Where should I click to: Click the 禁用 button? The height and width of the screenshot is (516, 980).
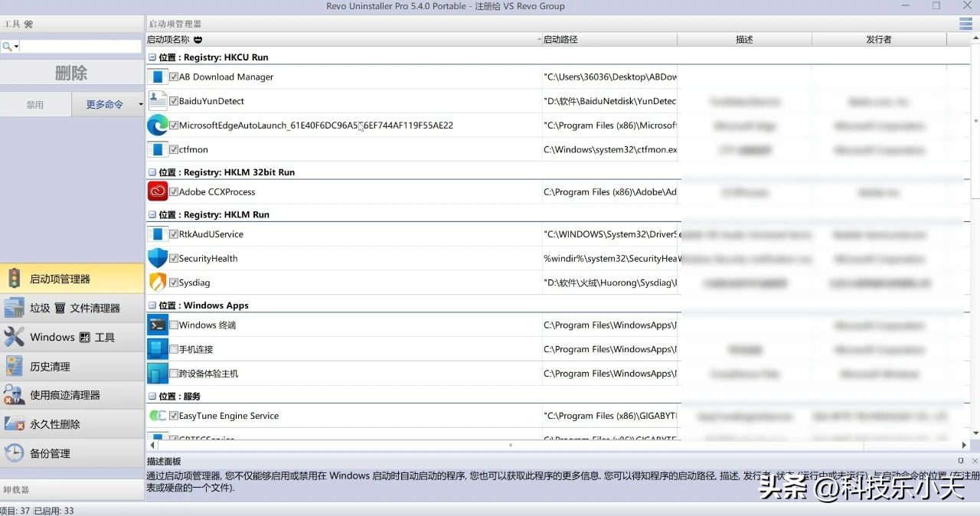click(x=34, y=103)
